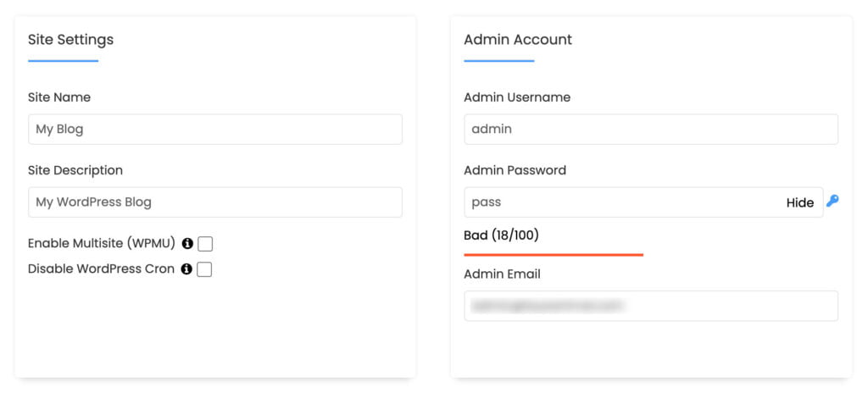Tick the Disable WordPress Cron checkbox
The height and width of the screenshot is (393, 868).
tap(205, 269)
